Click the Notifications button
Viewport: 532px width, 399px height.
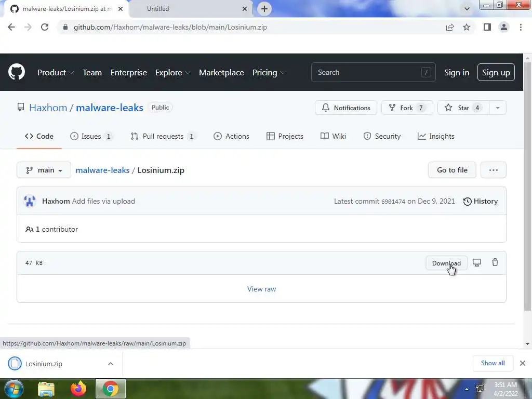[345, 108]
